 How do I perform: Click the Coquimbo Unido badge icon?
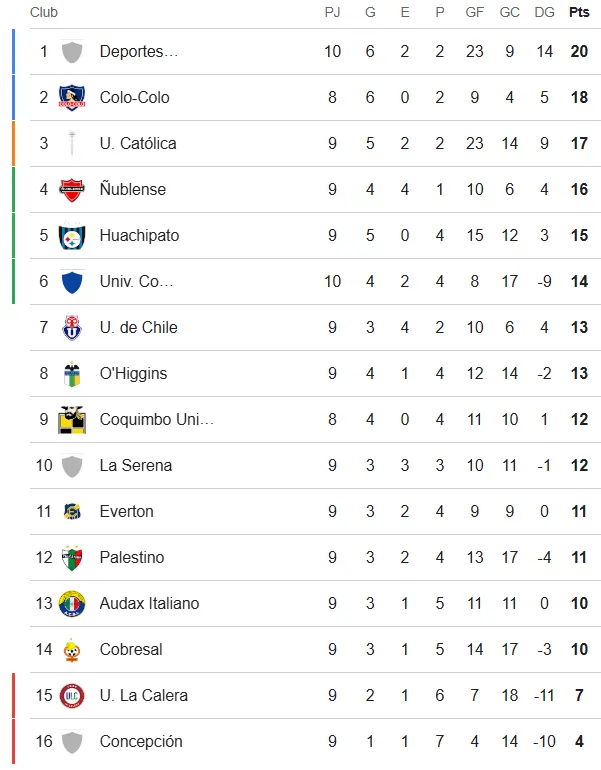[71, 420]
